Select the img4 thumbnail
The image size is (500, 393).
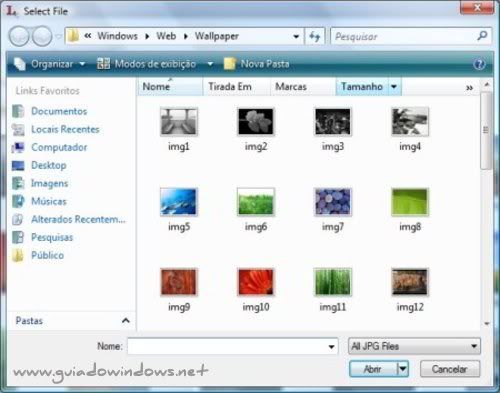click(x=410, y=121)
